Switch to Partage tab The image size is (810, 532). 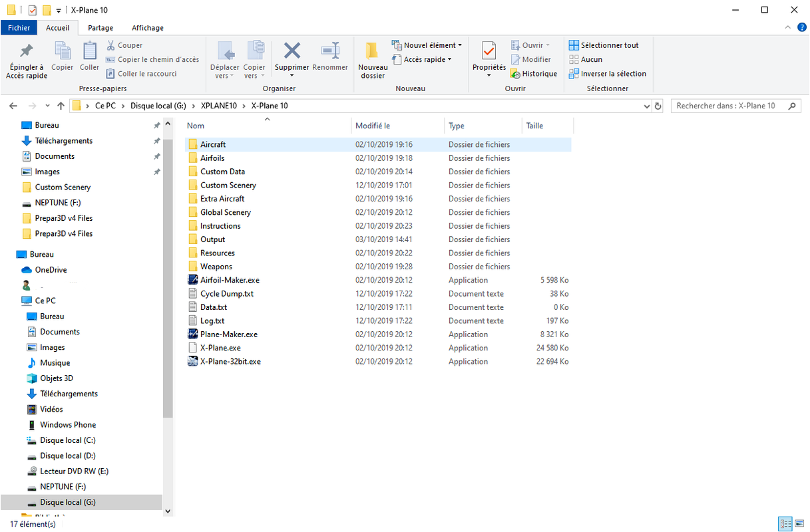101,28
